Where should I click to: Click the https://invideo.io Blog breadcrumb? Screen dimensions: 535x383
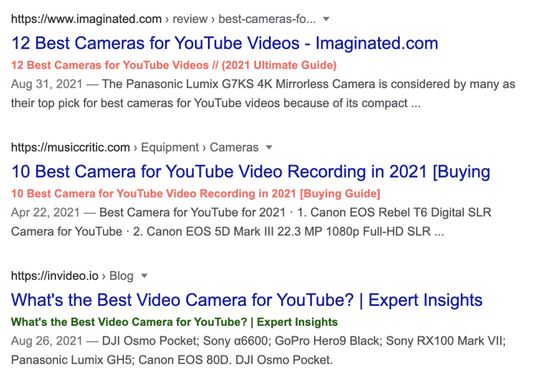tap(72, 276)
